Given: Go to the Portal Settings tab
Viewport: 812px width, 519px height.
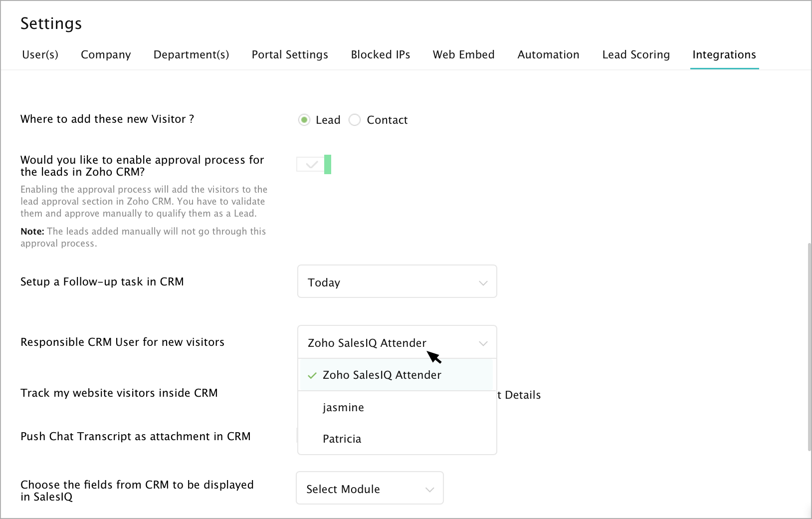Looking at the screenshot, I should click(290, 54).
